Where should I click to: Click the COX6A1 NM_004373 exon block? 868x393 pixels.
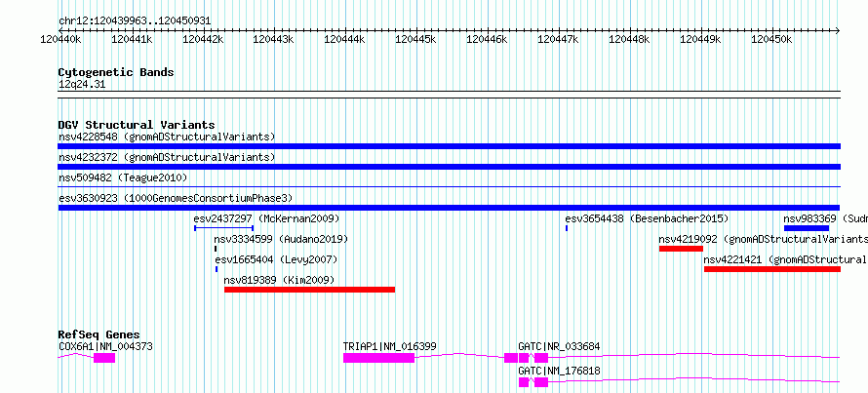104,358
